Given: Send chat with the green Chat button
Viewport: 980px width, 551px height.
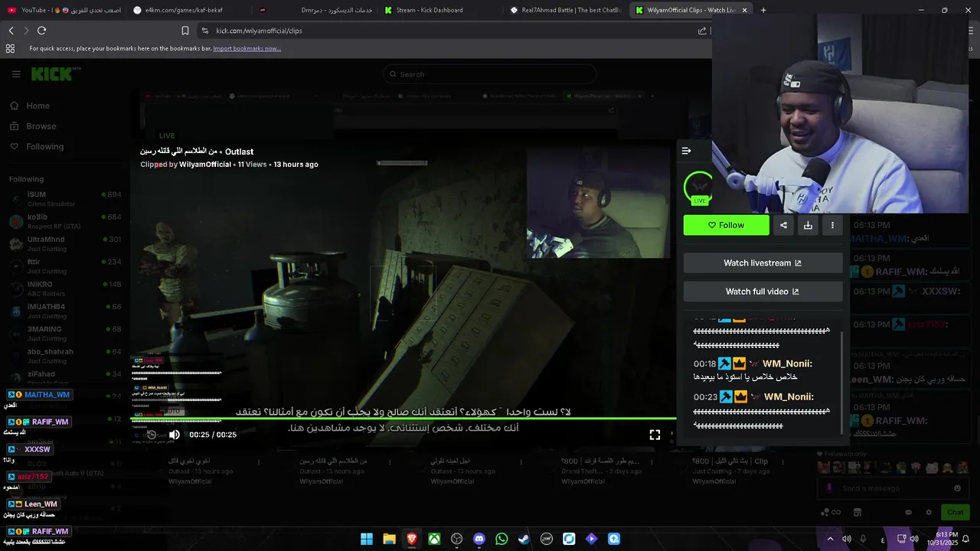Looking at the screenshot, I should point(955,512).
